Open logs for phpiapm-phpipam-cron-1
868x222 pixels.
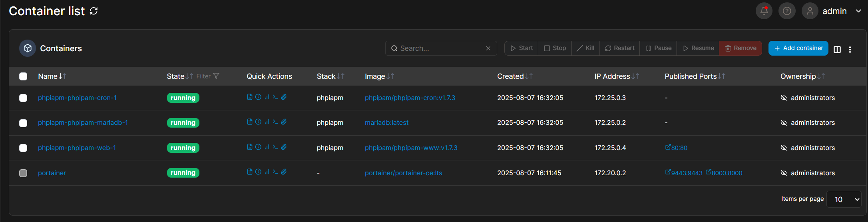coord(250,97)
